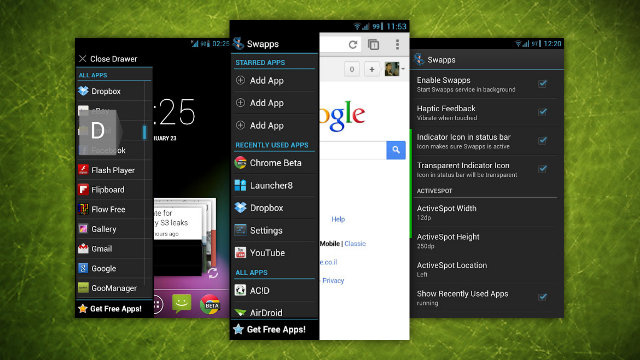The height and width of the screenshot is (360, 640).
Task: Open Chrome Beta icon in home dock
Action: tap(210, 304)
